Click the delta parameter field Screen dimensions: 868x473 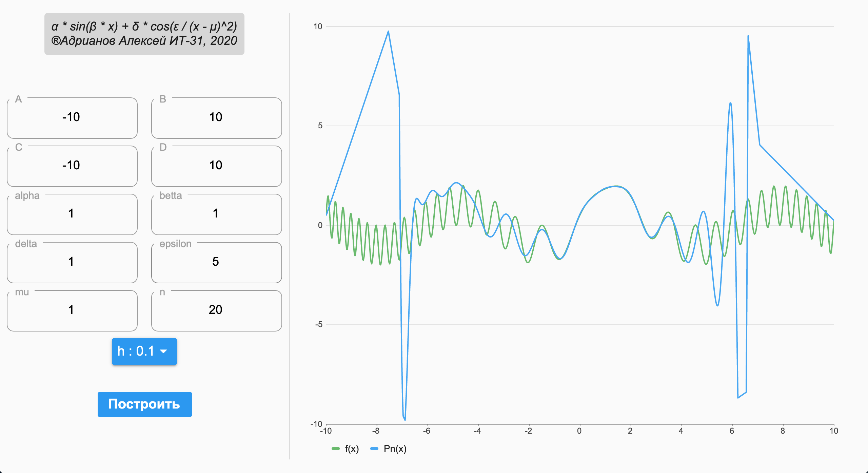[x=72, y=262]
